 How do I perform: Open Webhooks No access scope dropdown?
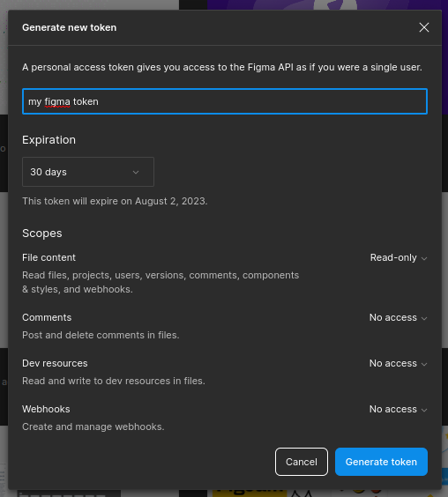(x=399, y=409)
